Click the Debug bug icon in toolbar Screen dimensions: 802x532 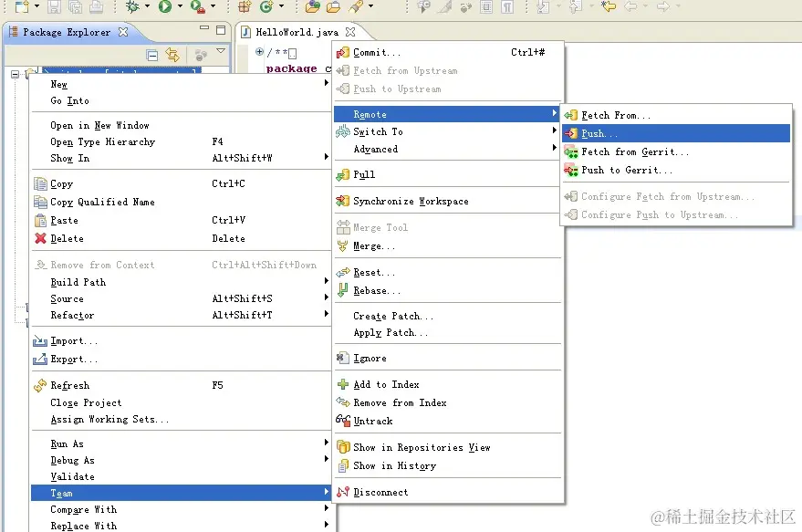click(132, 6)
